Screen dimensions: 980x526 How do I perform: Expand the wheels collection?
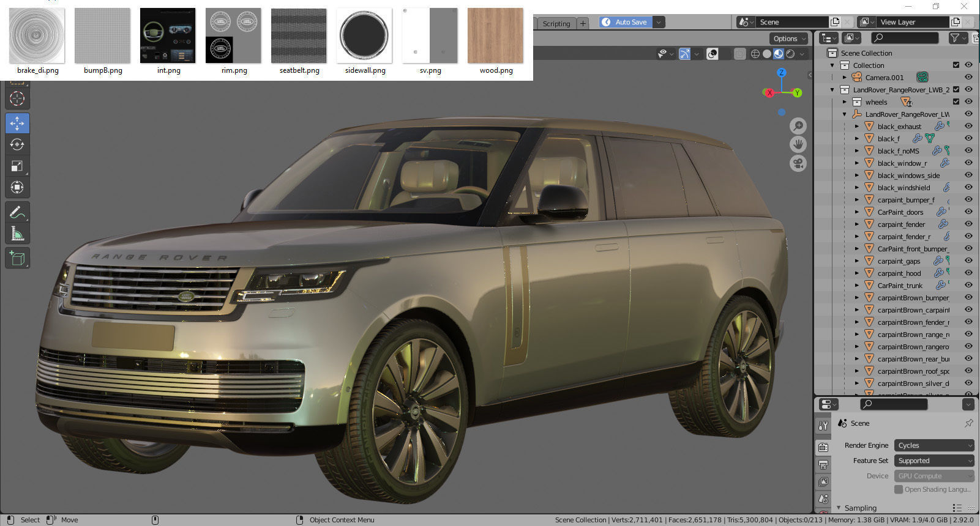point(845,102)
